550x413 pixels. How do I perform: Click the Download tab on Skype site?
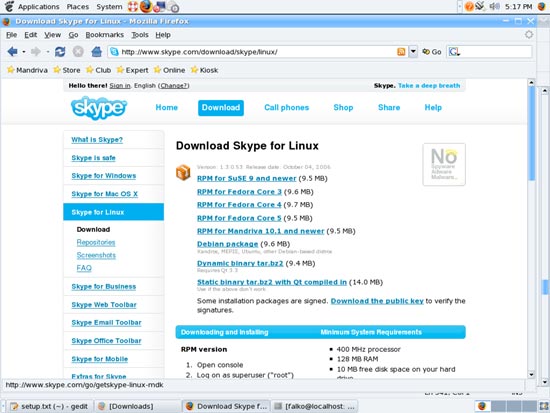click(221, 108)
